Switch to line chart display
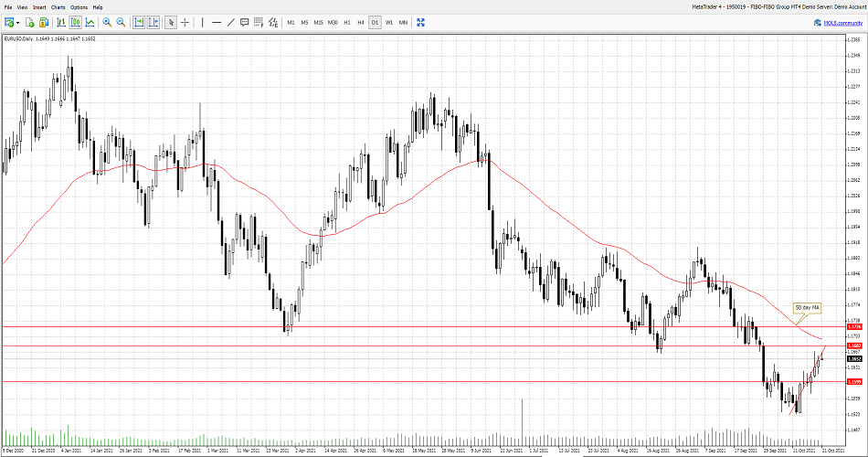Screen dimensions: 868x457 (x=89, y=22)
